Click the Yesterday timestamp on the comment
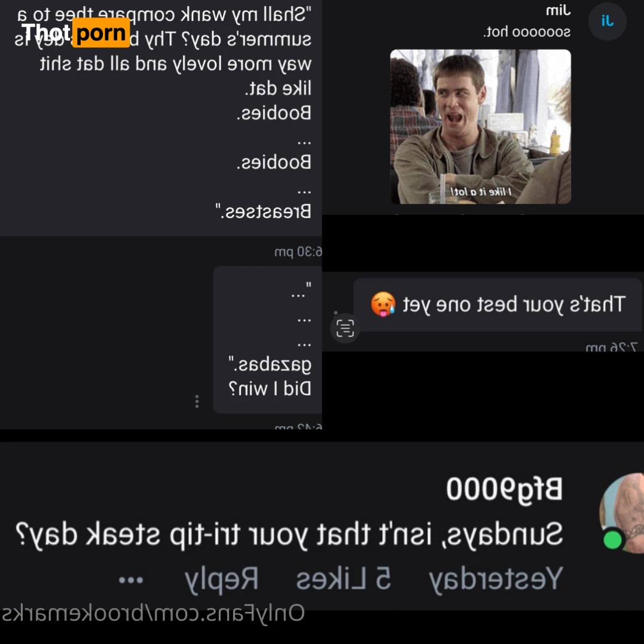644x644 pixels. pyautogui.click(x=496, y=579)
